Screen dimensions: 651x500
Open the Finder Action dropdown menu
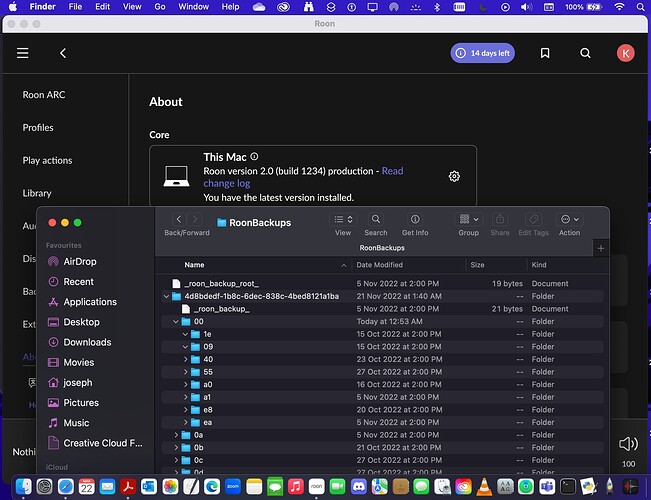tap(569, 220)
